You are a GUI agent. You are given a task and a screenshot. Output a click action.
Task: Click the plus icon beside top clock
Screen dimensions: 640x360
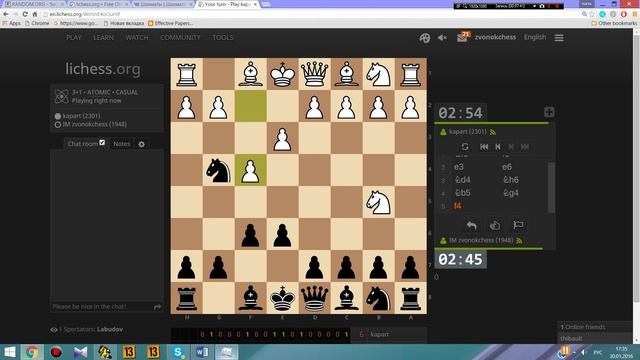549,112
